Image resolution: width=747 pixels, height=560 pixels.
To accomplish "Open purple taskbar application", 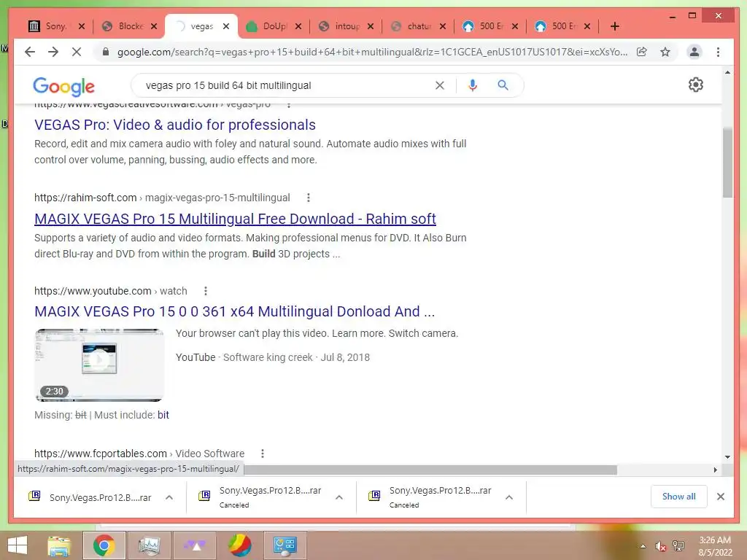I will point(195,545).
